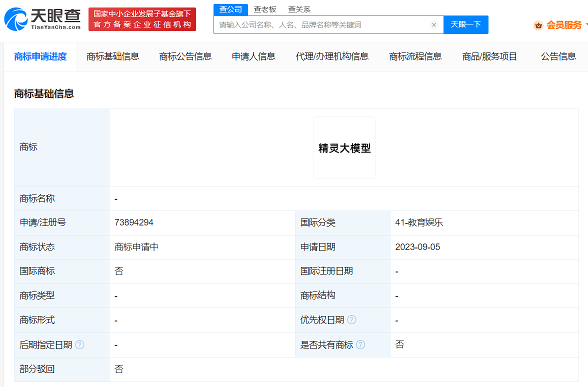Open the 后期指定日期 help tooltip icon
Image resolution: width=588 pixels, height=387 pixels.
tap(80, 344)
